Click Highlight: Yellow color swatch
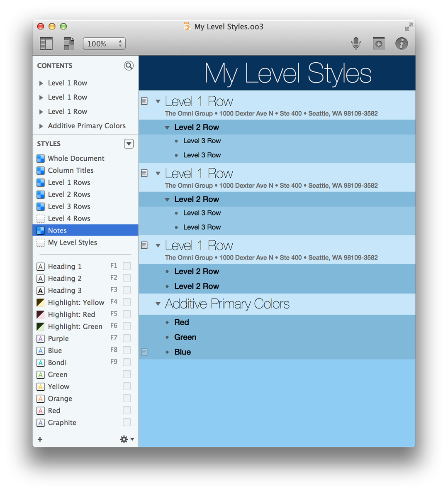Image resolution: width=448 pixels, height=492 pixels. [40, 303]
